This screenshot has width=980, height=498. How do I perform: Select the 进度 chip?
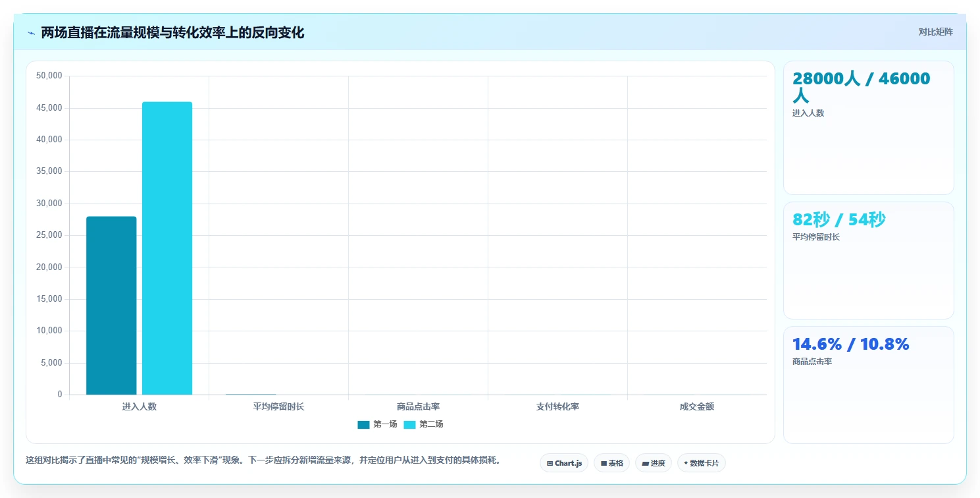pyautogui.click(x=653, y=463)
